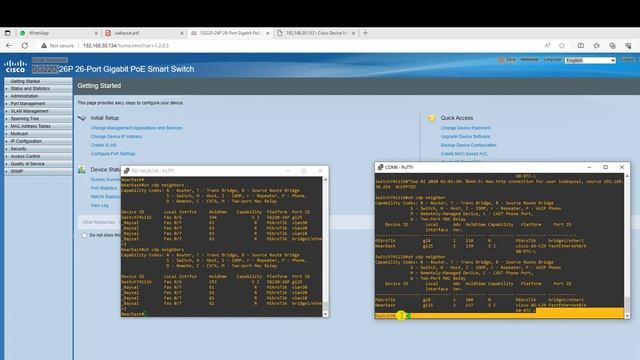Image resolution: width=640 pixels, height=360 pixels.
Task: Click scrollbar up arrow in COM6 PuTTY window
Action: click(627, 176)
